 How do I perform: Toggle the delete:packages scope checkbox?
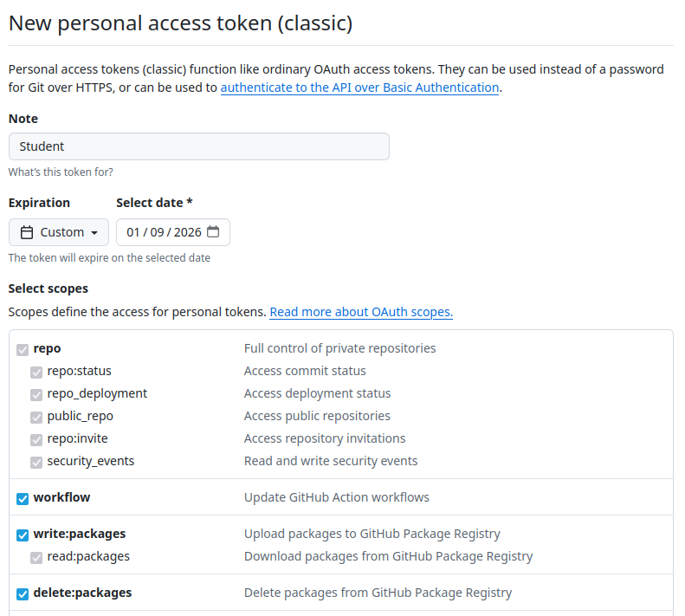23,593
